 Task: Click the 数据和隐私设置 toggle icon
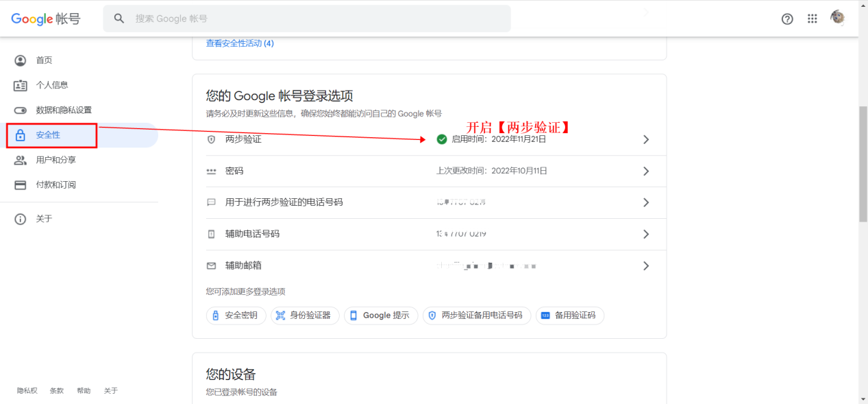(x=21, y=110)
